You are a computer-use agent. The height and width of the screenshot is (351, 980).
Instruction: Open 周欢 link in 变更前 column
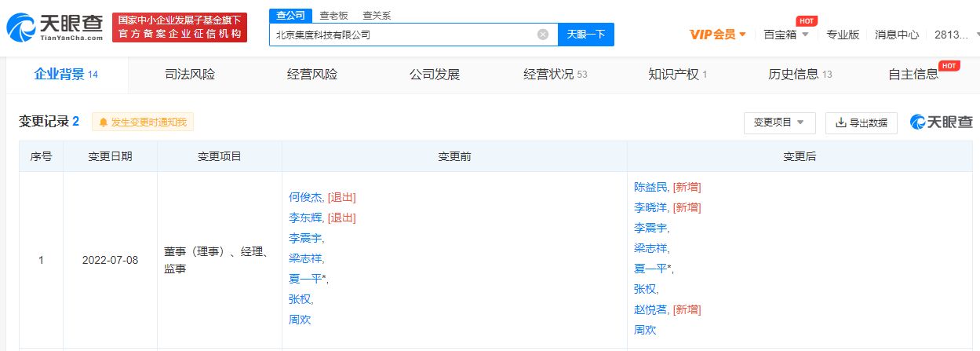click(300, 320)
